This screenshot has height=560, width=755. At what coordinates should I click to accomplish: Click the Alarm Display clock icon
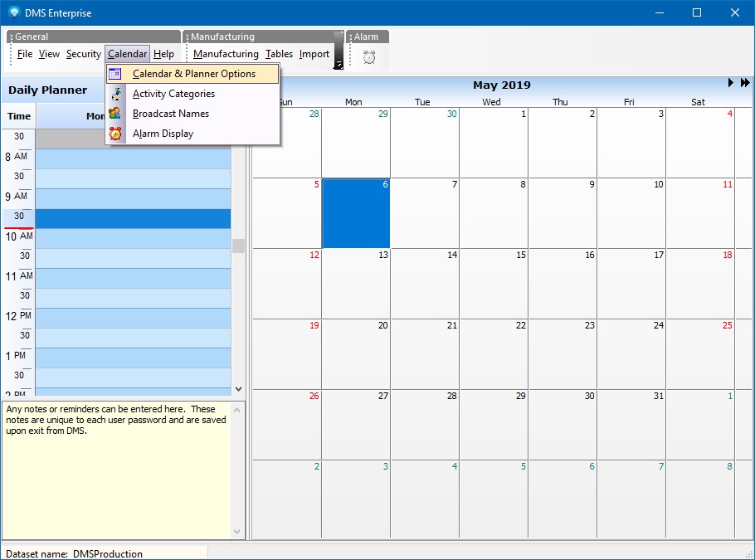(115, 134)
